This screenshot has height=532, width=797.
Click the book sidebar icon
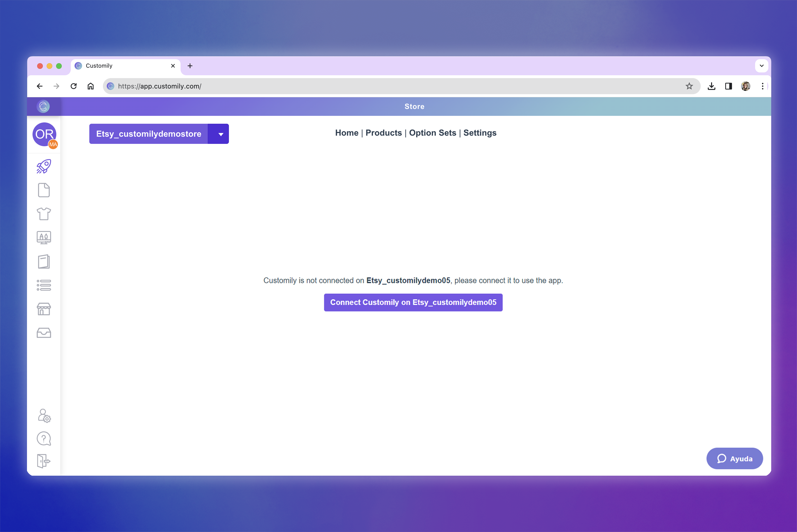44,262
